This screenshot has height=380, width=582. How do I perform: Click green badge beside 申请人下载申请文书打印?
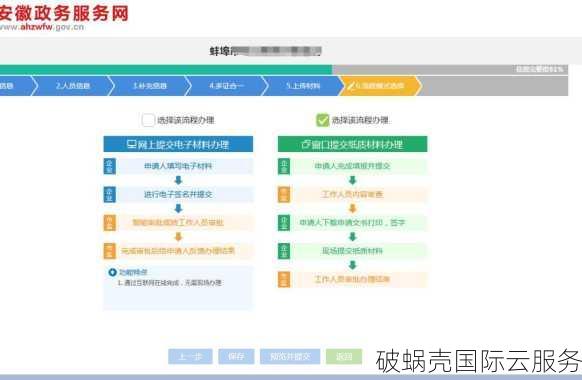point(284,223)
